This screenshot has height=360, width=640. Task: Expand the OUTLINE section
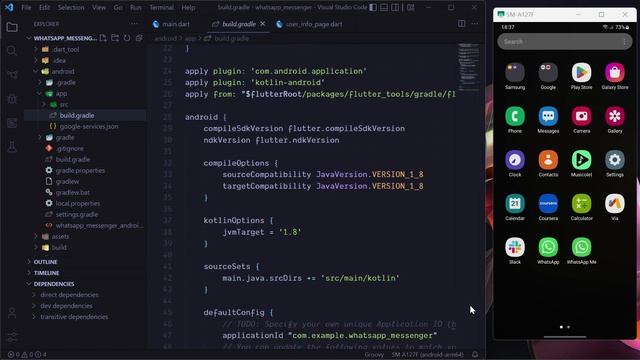[x=85, y=262]
